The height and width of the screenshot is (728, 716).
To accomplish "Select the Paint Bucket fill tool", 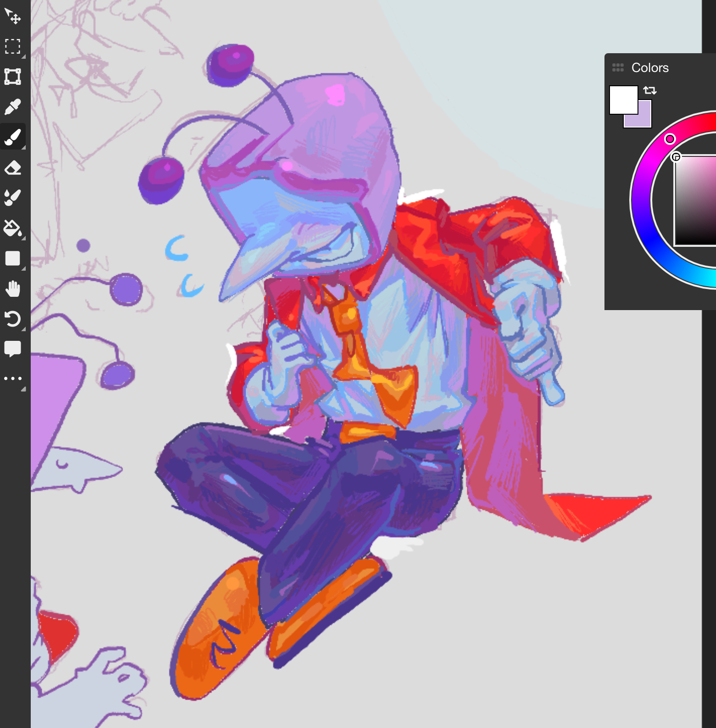I will point(12,228).
